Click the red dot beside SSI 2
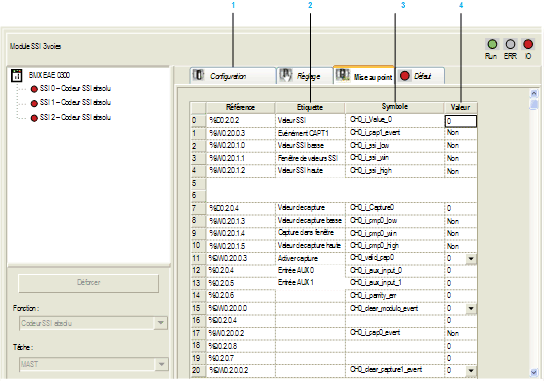 (x=34, y=118)
